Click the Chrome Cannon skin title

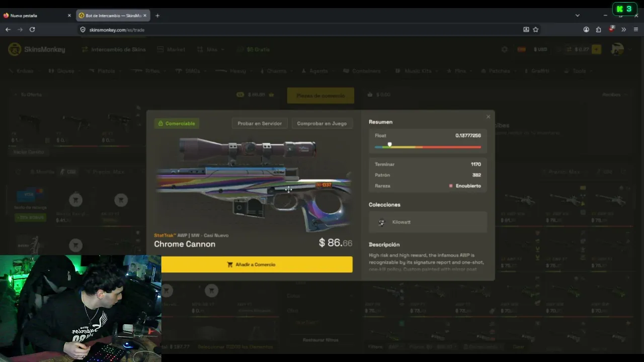pyautogui.click(x=185, y=244)
